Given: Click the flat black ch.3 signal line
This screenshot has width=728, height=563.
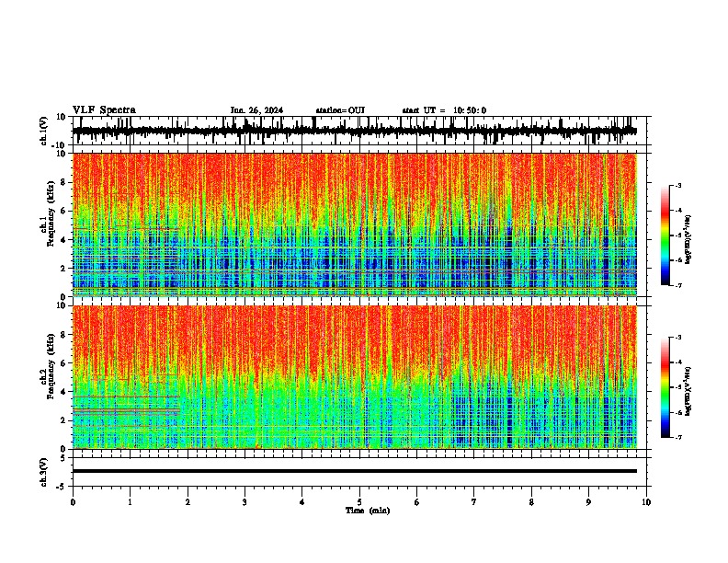Looking at the screenshot, I should (355, 471).
